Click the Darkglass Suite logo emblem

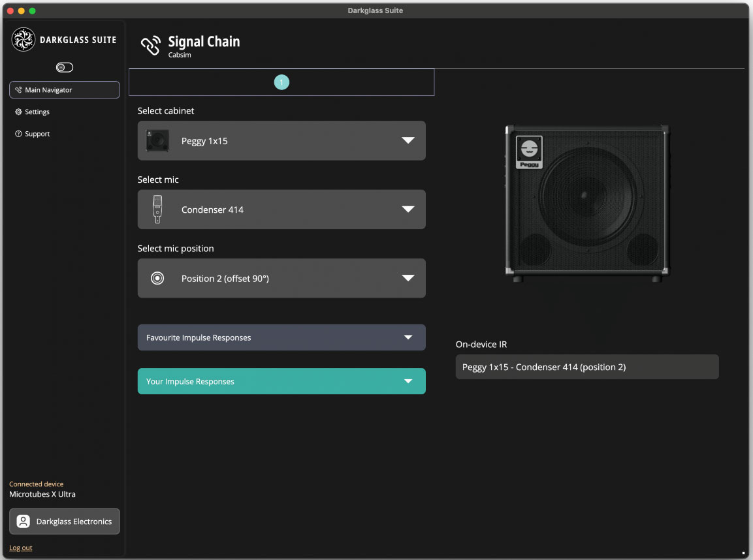pos(23,39)
